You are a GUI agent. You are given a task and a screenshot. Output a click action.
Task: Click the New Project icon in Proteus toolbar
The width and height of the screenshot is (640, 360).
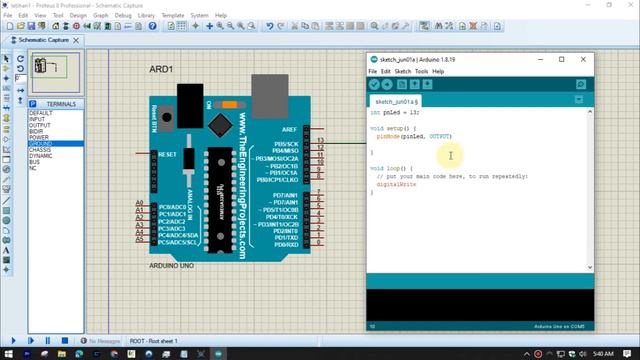[x=10, y=26]
